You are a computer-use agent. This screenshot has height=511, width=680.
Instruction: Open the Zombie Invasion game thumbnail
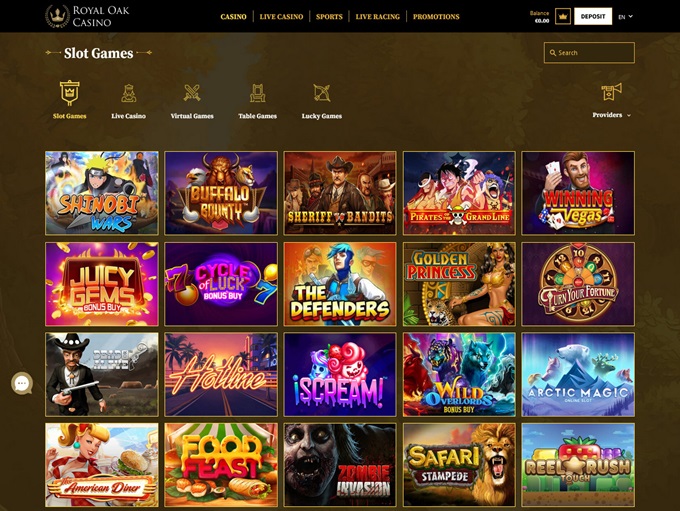340,465
